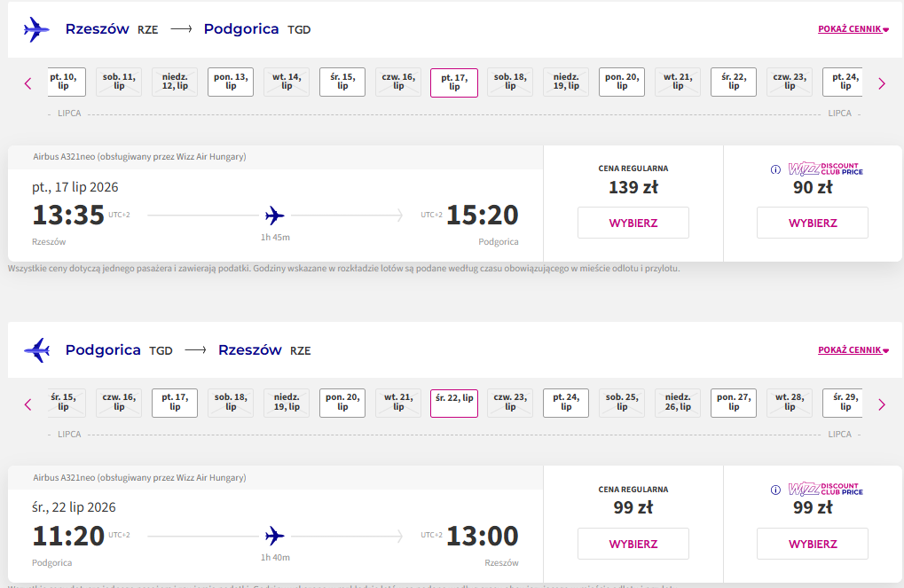The height and width of the screenshot is (588, 904).
Task: Select outbound date śr. 15, lip
Action: point(342,82)
